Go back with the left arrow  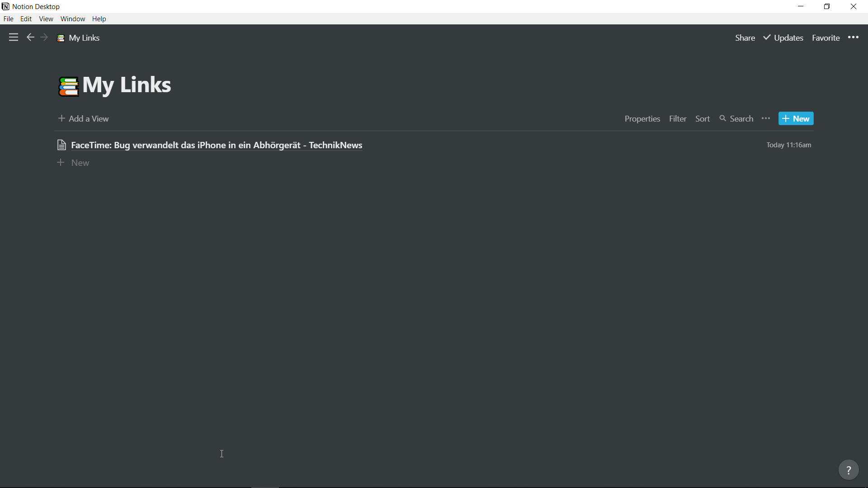tap(30, 38)
